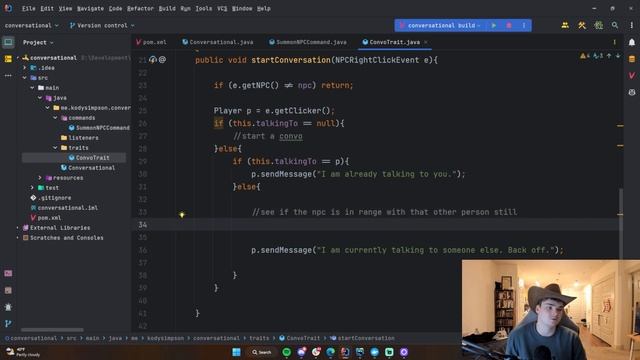The width and height of the screenshot is (640, 360).
Task: Open Microsoft Edge from the taskbar
Action: coord(330,352)
